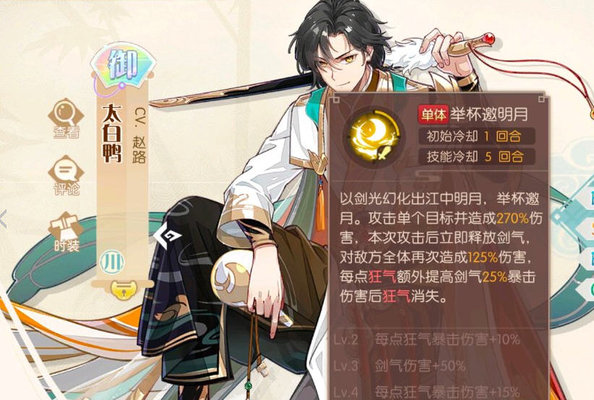This screenshot has width=594, height=400.
Task: Open the 评论 comments speech-bubble icon
Action: (66, 175)
